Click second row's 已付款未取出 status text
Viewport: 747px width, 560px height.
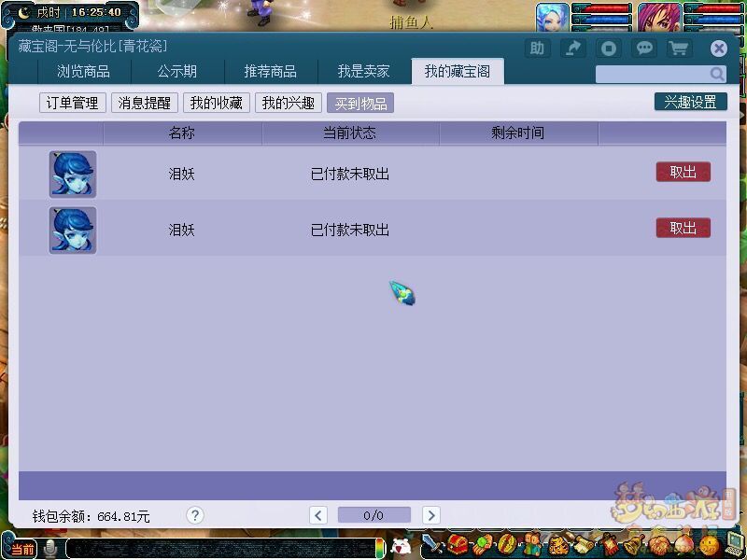(x=350, y=231)
